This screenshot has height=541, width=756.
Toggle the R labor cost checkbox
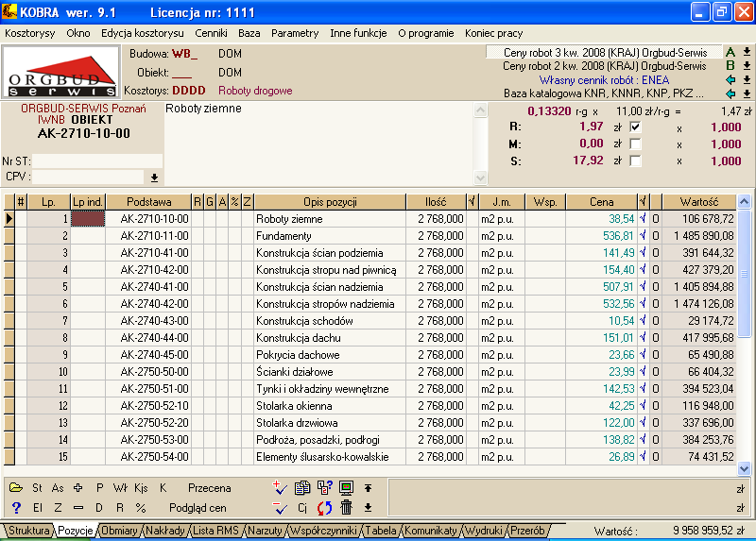coord(635,127)
